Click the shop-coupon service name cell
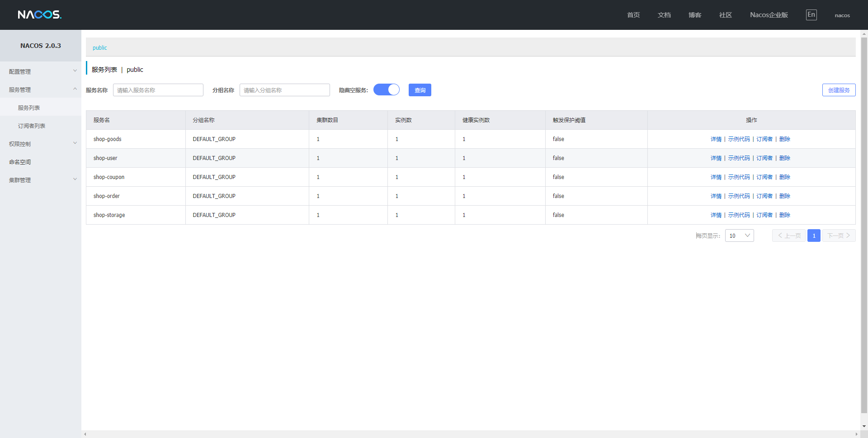The width and height of the screenshot is (868, 438). [136, 177]
